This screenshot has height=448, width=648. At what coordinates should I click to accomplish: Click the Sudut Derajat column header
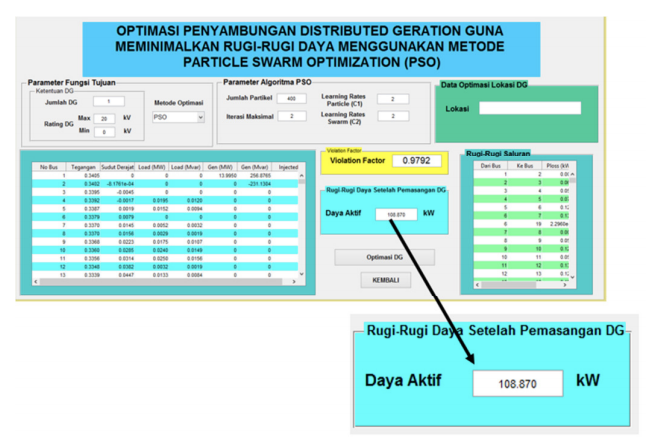[116, 167]
